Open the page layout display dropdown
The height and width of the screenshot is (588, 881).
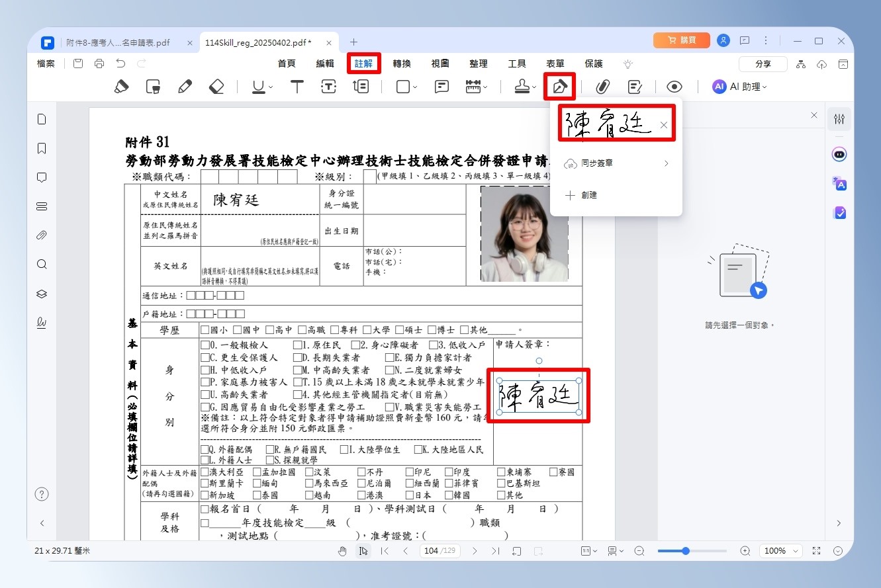[616, 551]
